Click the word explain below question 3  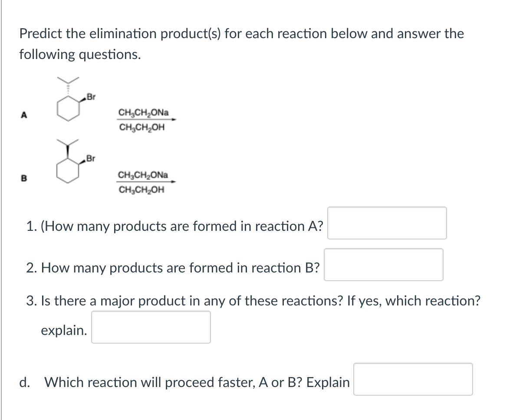(64, 330)
